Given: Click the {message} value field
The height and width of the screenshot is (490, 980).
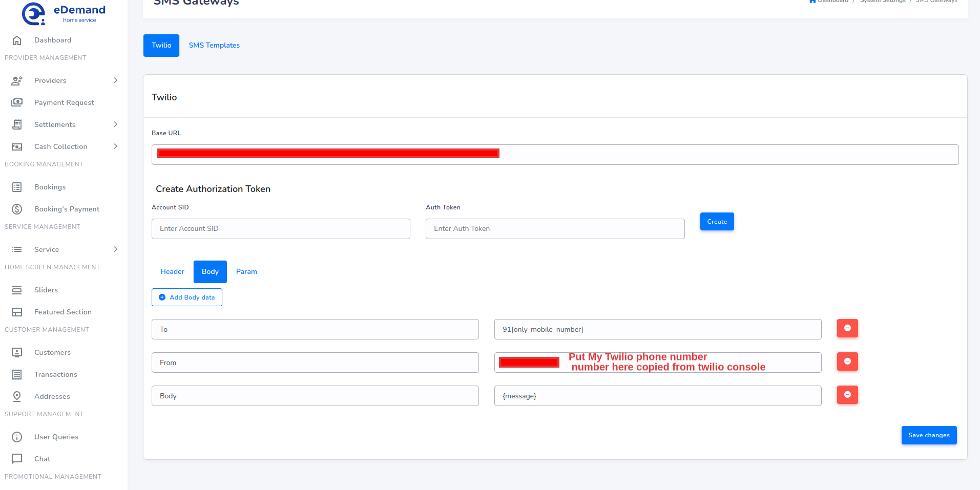Looking at the screenshot, I should click(x=658, y=396).
